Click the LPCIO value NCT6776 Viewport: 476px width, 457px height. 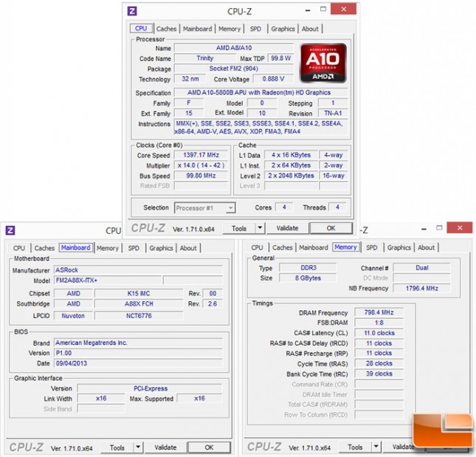point(139,315)
